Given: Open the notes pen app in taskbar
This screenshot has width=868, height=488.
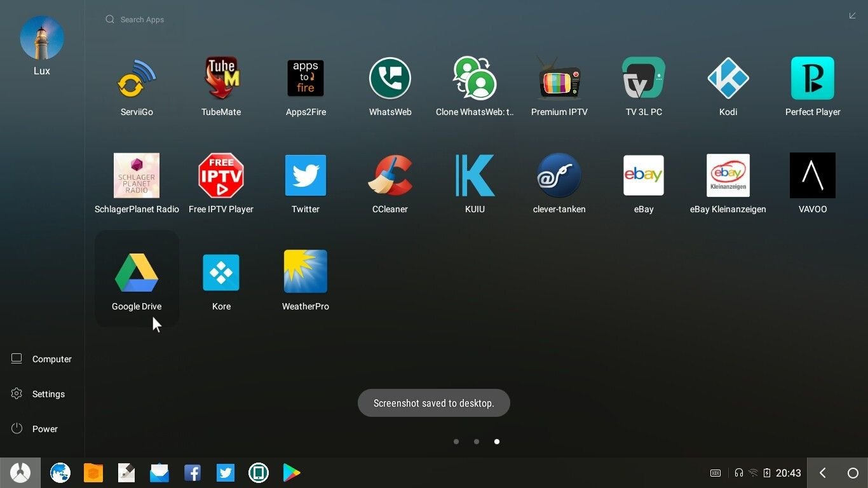Looking at the screenshot, I should 126,473.
